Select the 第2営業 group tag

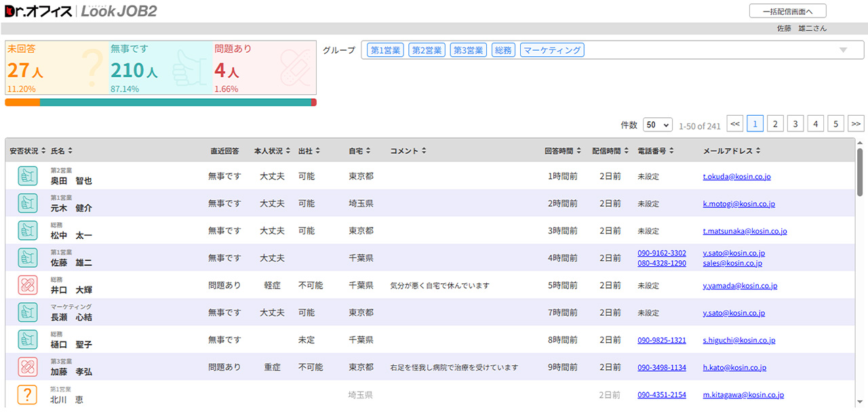(427, 50)
